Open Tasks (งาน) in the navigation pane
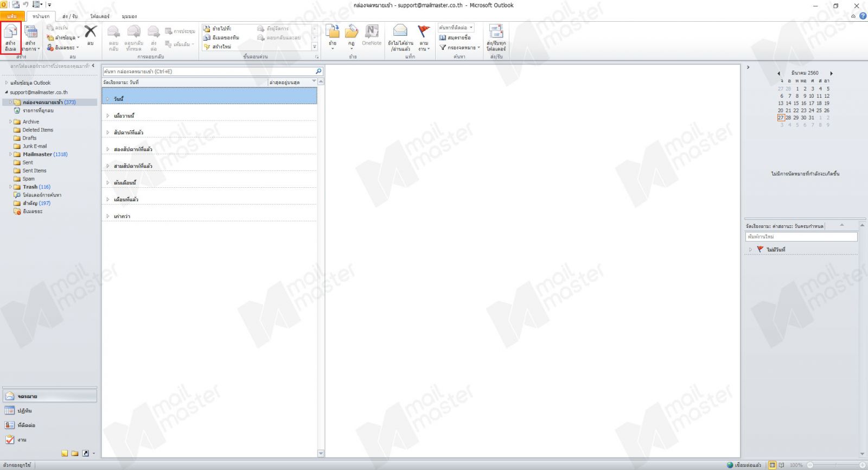Viewport: 868px width, 470px height. pos(49,440)
